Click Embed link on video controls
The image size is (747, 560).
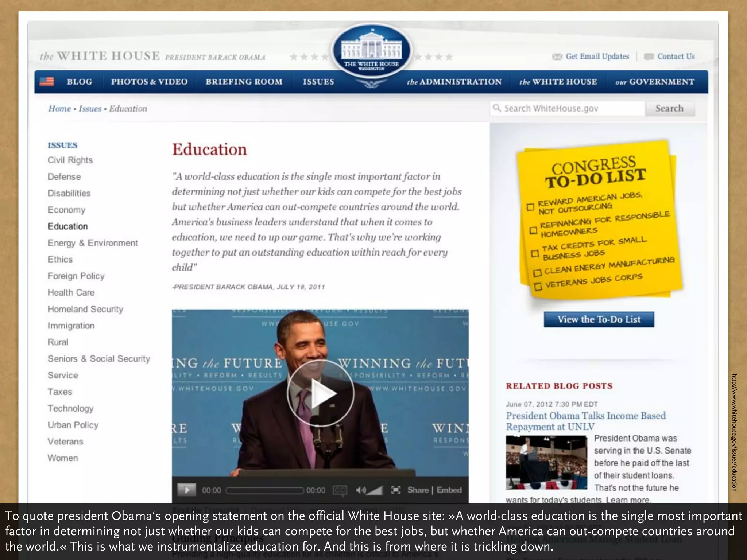(x=449, y=490)
